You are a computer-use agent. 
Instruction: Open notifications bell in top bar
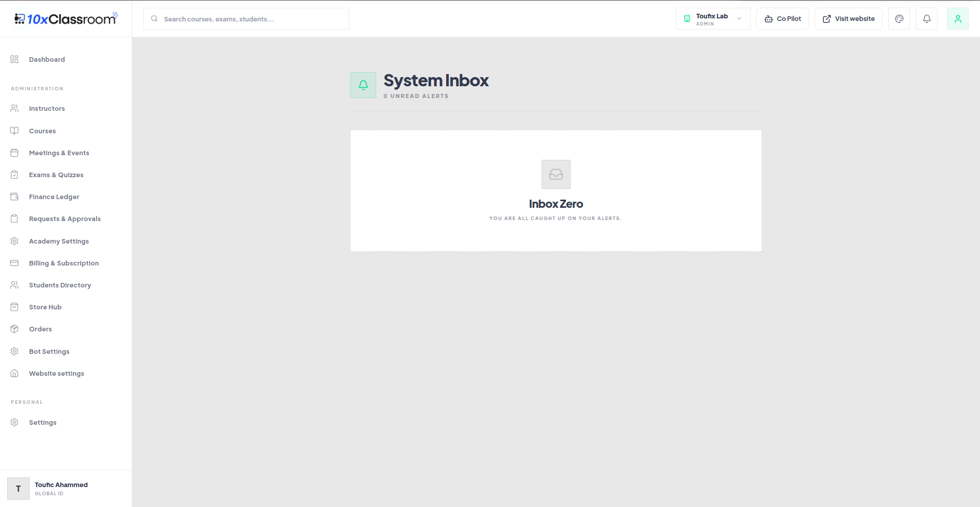(926, 19)
